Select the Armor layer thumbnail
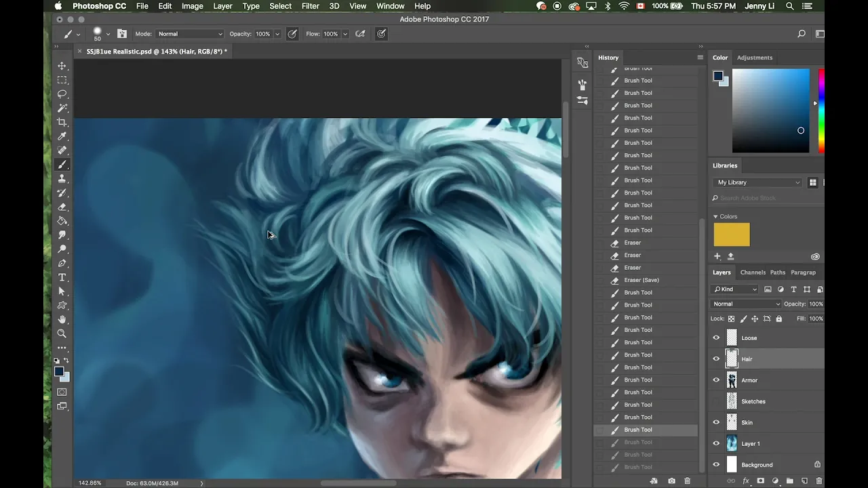Viewport: 868px width, 488px height. point(732,380)
